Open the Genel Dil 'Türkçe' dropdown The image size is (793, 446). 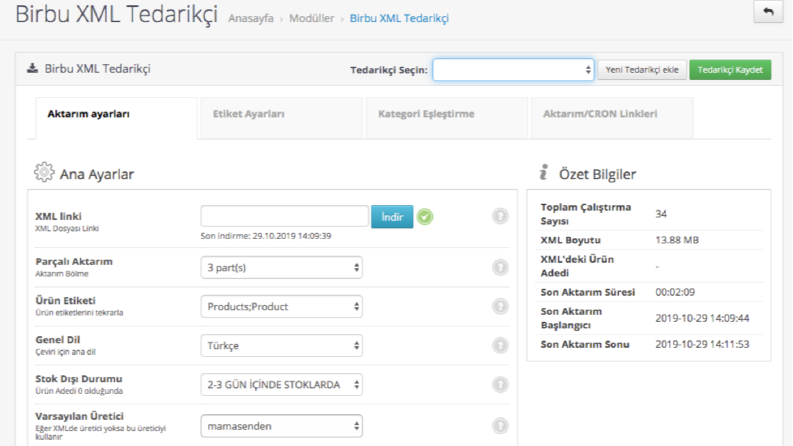[281, 345]
